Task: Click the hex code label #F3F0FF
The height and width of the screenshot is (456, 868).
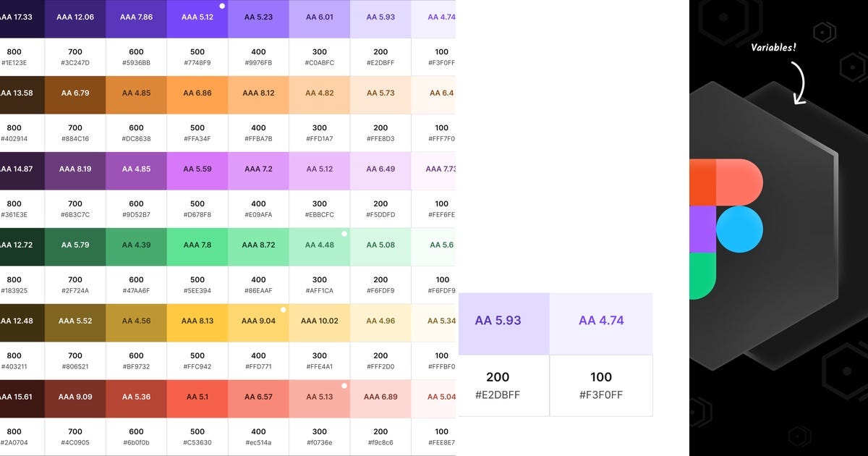Action: click(601, 395)
